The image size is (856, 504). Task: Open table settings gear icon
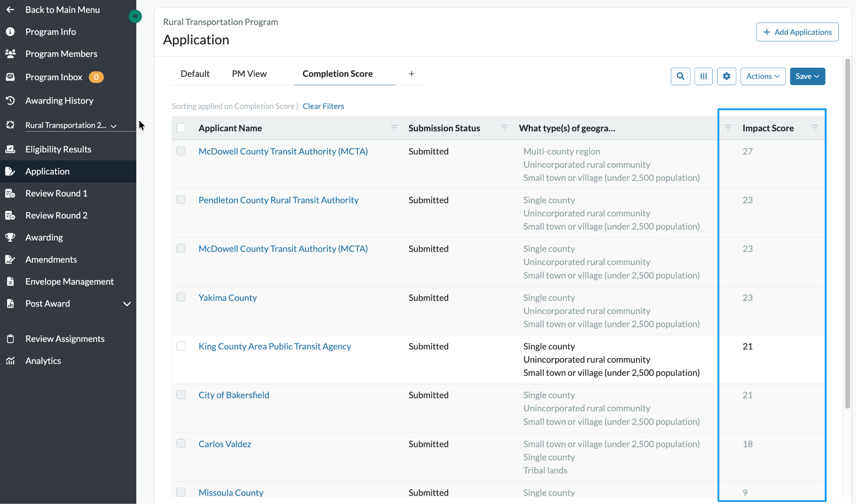[726, 76]
